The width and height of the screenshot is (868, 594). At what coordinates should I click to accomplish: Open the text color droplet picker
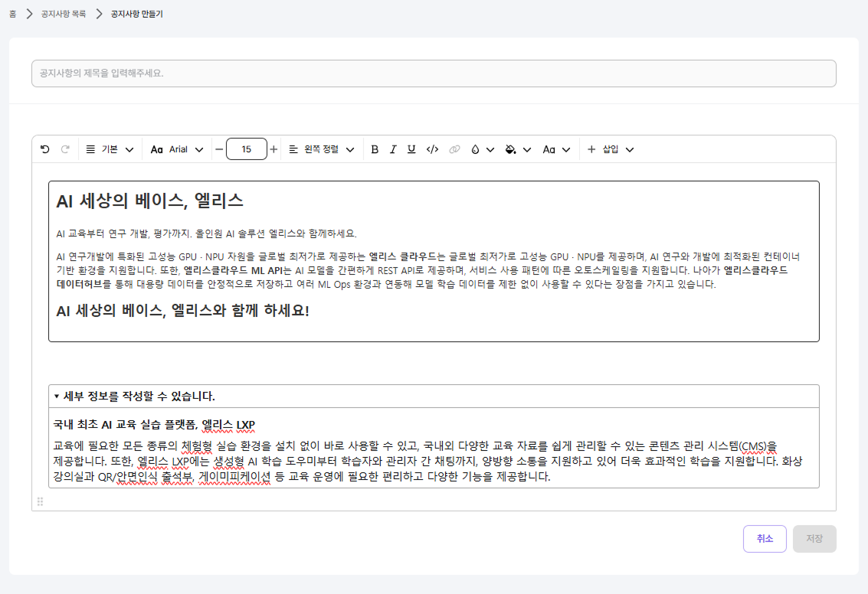click(482, 149)
